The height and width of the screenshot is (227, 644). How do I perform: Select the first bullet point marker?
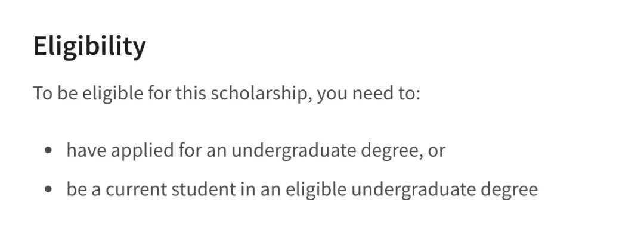[48, 150]
